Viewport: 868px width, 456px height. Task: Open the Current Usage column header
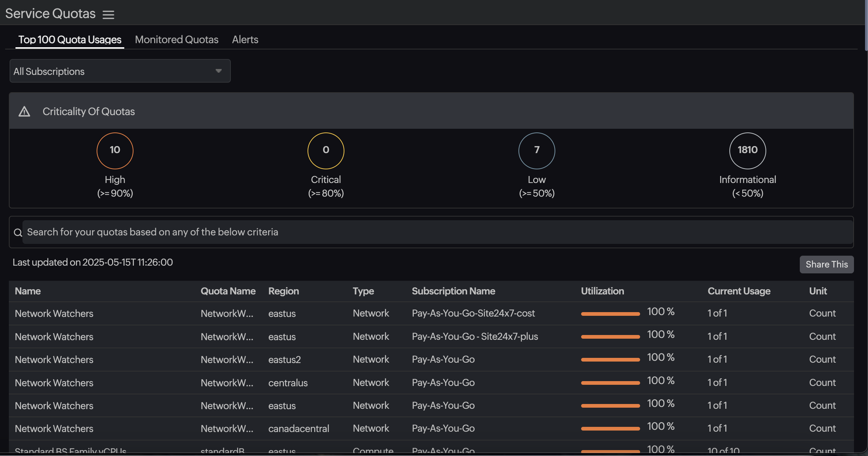[x=739, y=291]
